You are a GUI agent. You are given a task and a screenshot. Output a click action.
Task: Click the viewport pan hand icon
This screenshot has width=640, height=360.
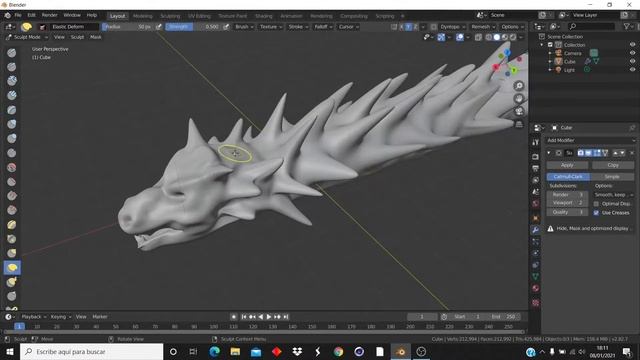pos(519,98)
